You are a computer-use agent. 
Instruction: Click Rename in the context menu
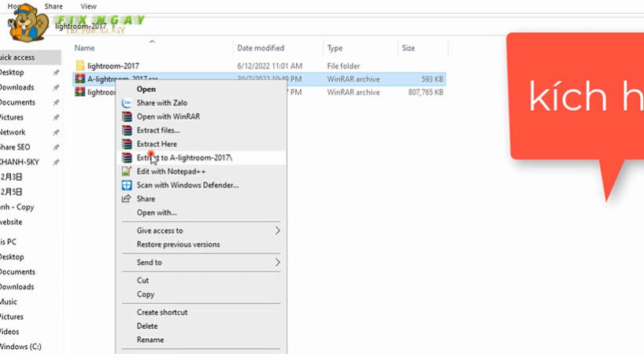tap(150, 340)
